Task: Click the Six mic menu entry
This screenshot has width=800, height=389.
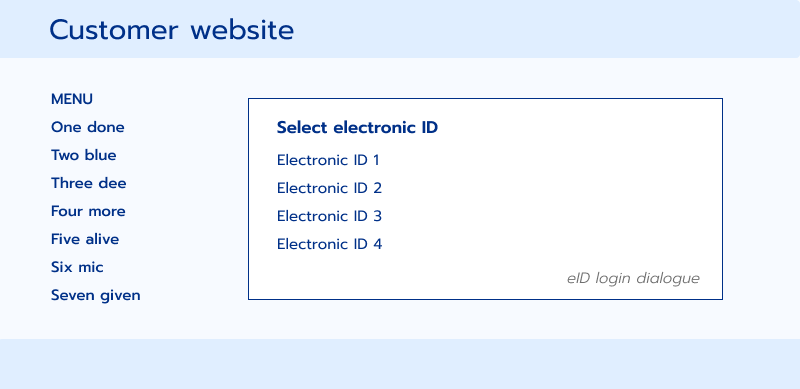Action: pyautogui.click(x=77, y=268)
